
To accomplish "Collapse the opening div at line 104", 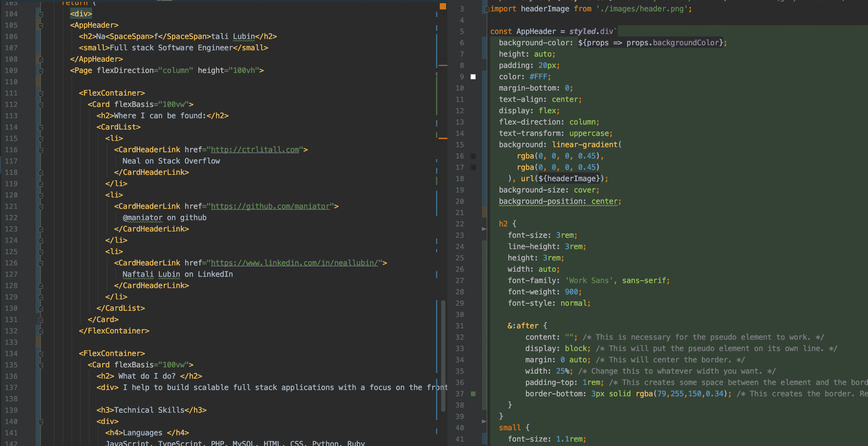I will [x=41, y=14].
